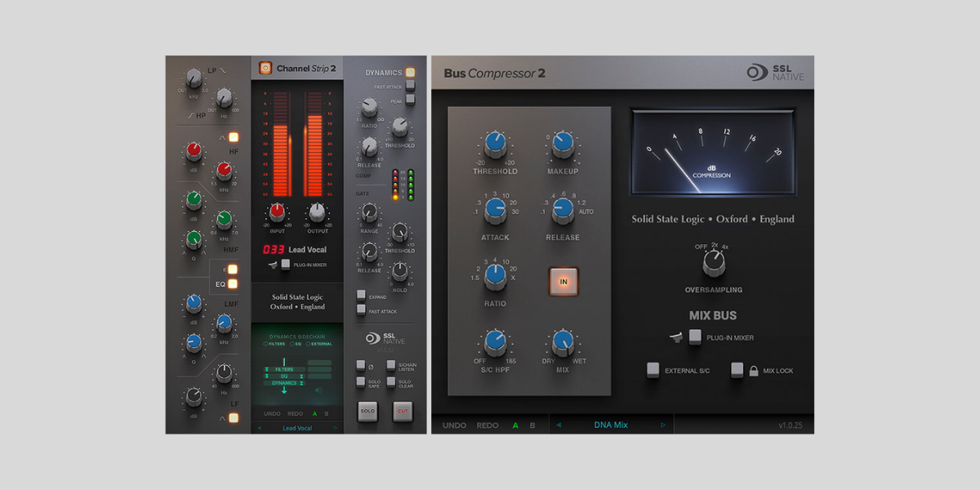Open the DNA Mix preset name selector
The width and height of the screenshot is (980, 490).
tap(611, 425)
